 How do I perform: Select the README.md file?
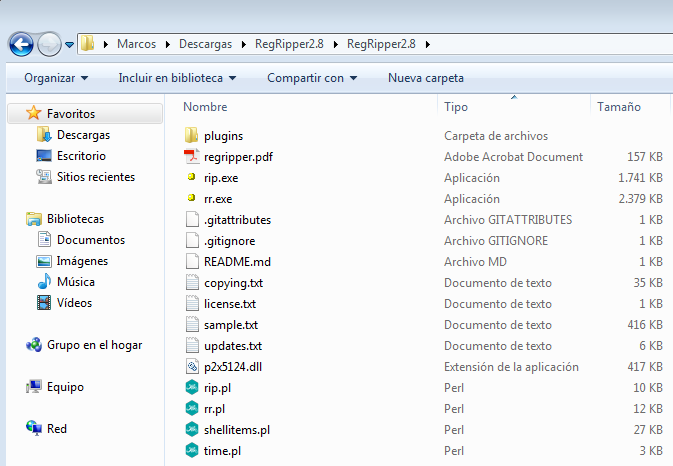pyautogui.click(x=237, y=262)
